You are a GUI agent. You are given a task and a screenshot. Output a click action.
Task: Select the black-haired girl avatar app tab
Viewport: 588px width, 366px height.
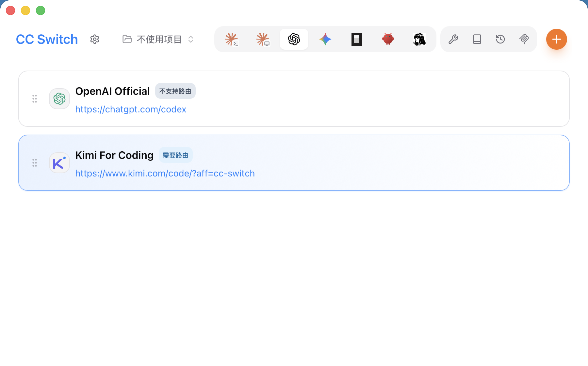(x=419, y=39)
